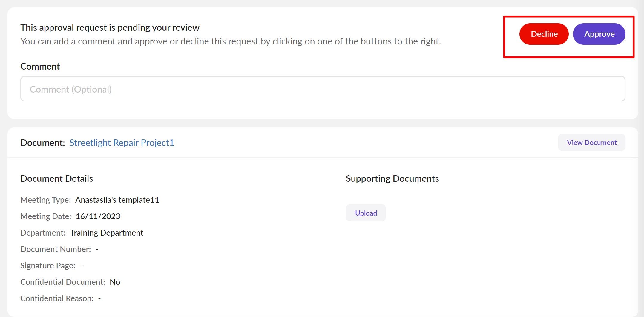The width and height of the screenshot is (644, 317).
Task: Click the meeting date 16/11/2023
Action: (x=98, y=216)
